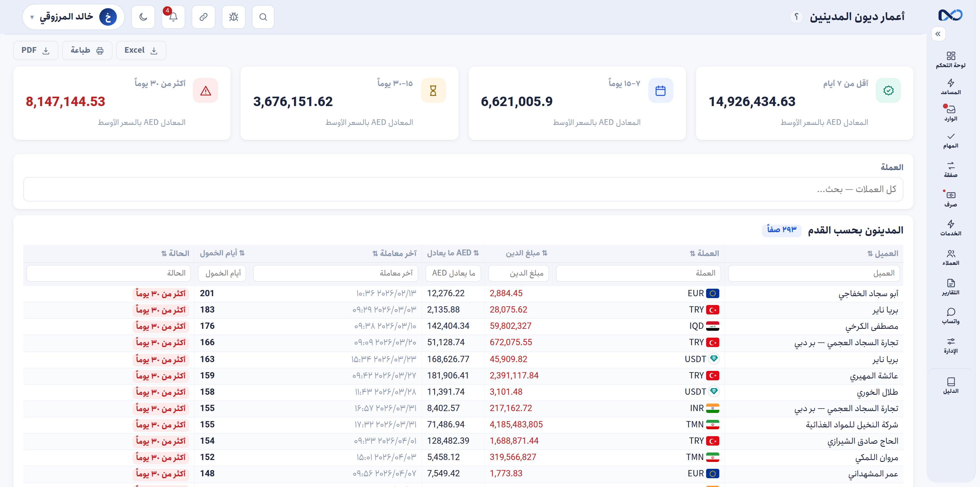Click idle days value 176
This screenshot has width=980, height=487.
pos(207,326)
